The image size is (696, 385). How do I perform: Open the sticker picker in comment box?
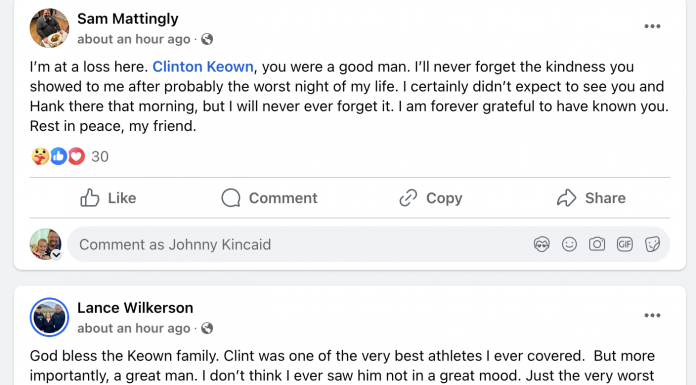coord(652,244)
